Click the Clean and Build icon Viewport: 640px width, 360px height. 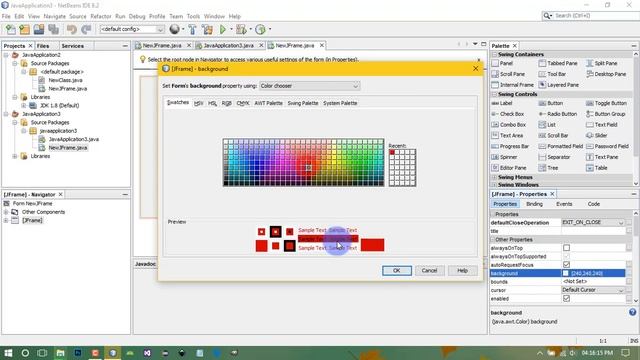click(207, 29)
